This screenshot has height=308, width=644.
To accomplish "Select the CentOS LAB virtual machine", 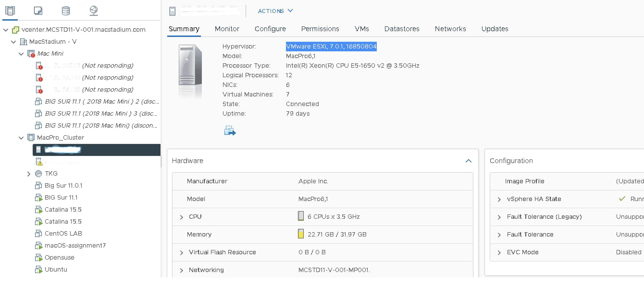I will [x=63, y=233].
